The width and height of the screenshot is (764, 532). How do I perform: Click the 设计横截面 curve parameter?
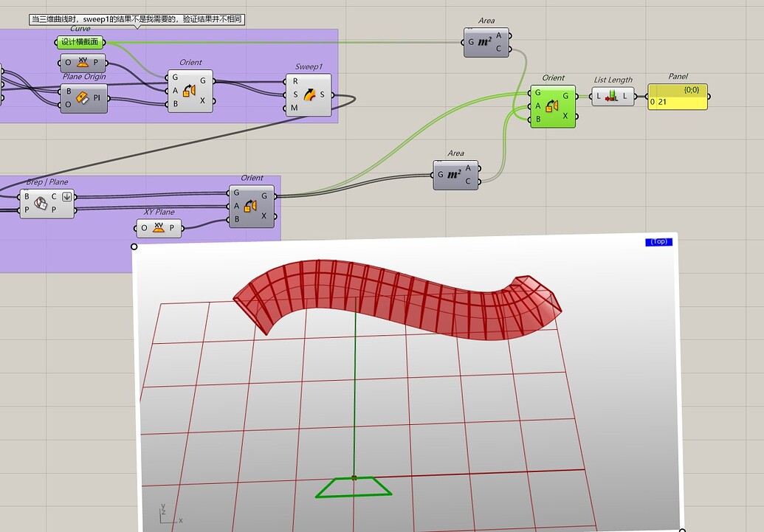(80, 43)
